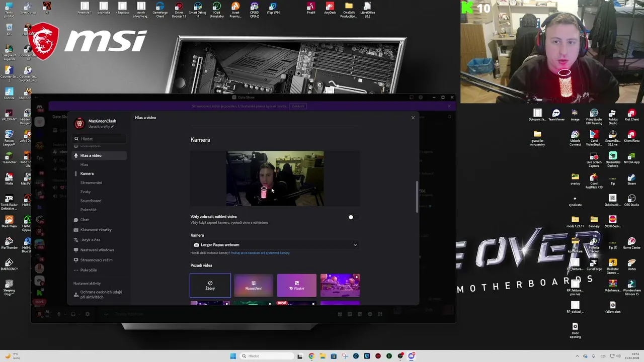Click the Hledat settings search field
Viewport: 644px width, 362px height.
[99, 139]
